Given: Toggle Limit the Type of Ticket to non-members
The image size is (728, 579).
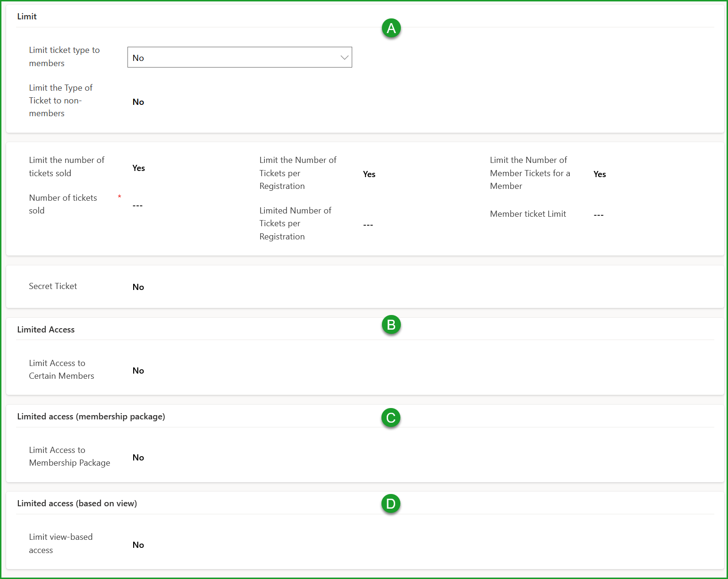Looking at the screenshot, I should 138,102.
